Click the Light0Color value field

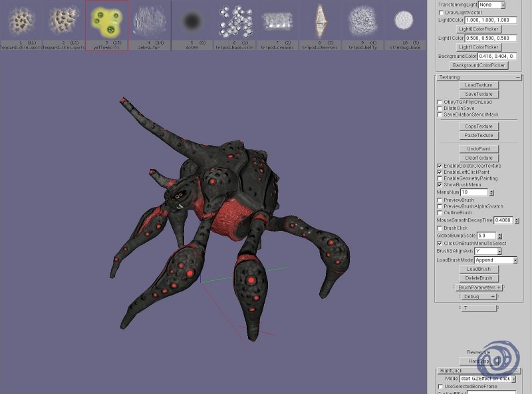pyautogui.click(x=491, y=20)
